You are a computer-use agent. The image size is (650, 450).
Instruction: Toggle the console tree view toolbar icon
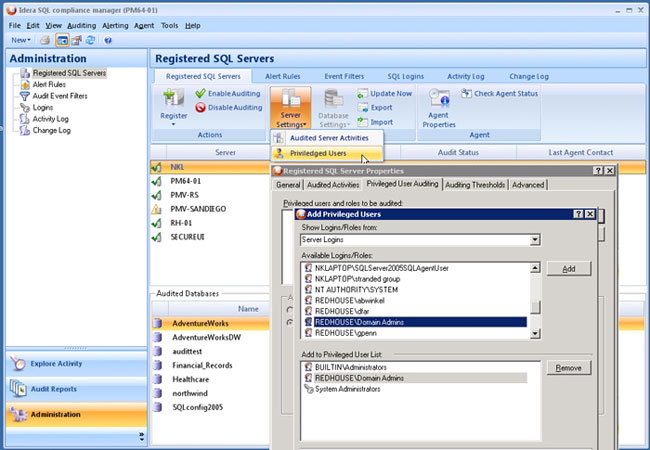[x=62, y=40]
